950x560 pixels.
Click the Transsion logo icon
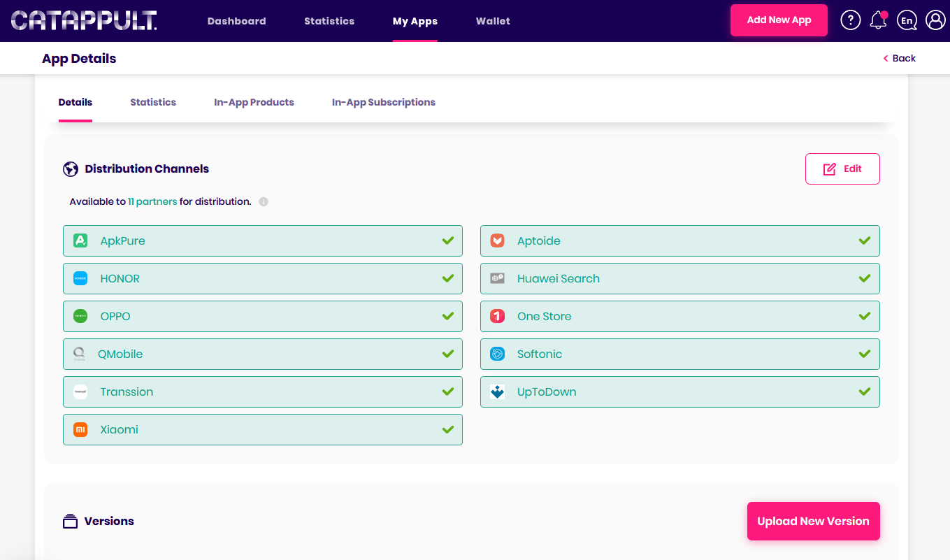(80, 392)
